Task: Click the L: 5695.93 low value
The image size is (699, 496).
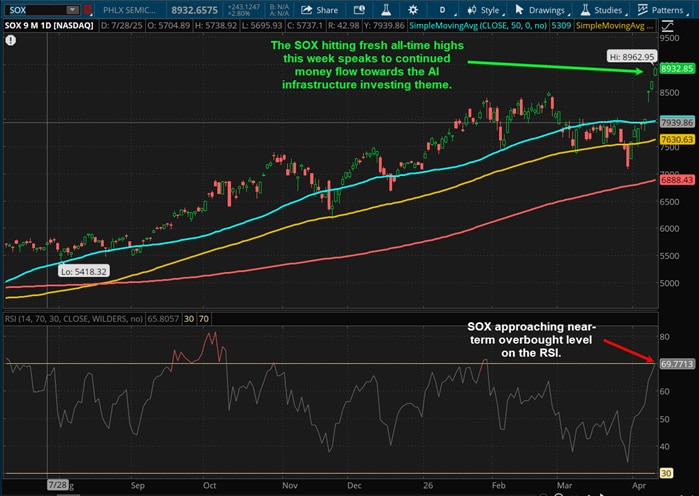Action: [262, 25]
